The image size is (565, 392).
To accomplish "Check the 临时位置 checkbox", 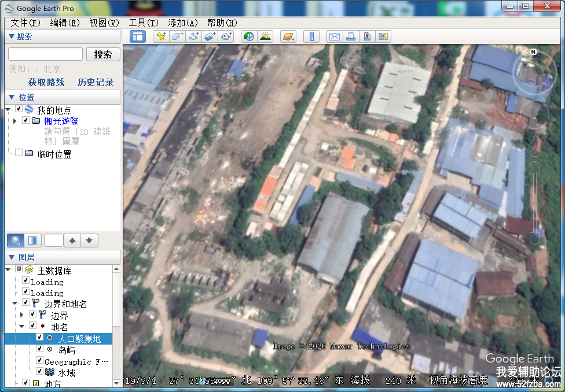I will 19,153.
